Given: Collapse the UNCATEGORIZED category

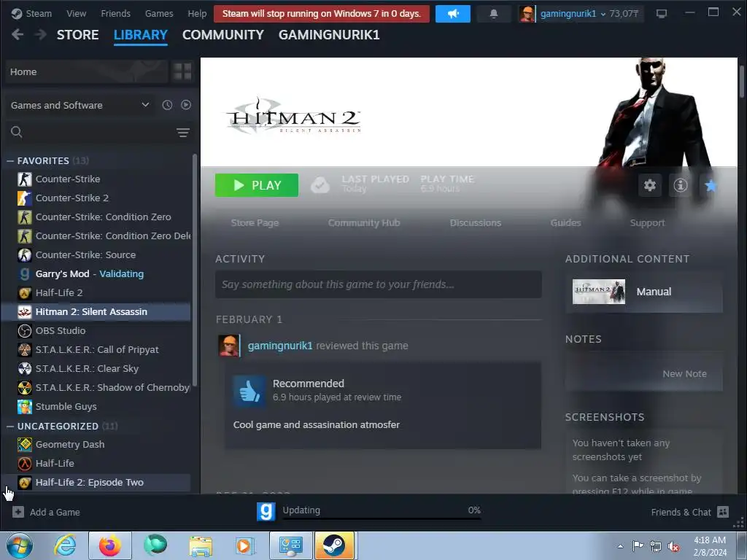Looking at the screenshot, I should click(x=10, y=426).
